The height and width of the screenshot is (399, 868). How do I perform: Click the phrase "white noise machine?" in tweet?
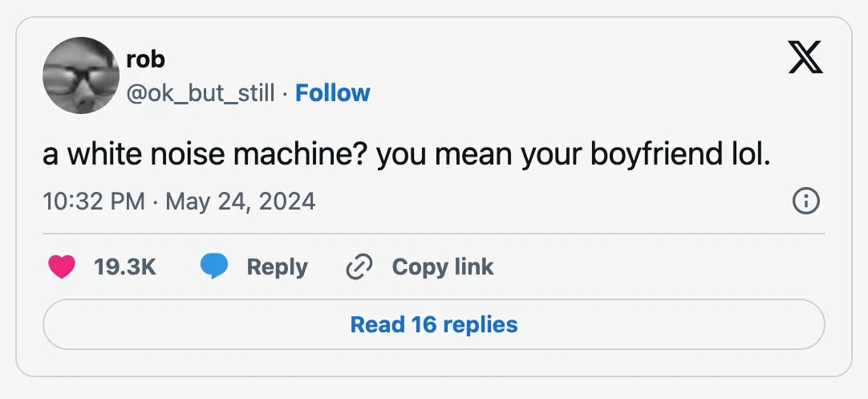[x=216, y=155]
